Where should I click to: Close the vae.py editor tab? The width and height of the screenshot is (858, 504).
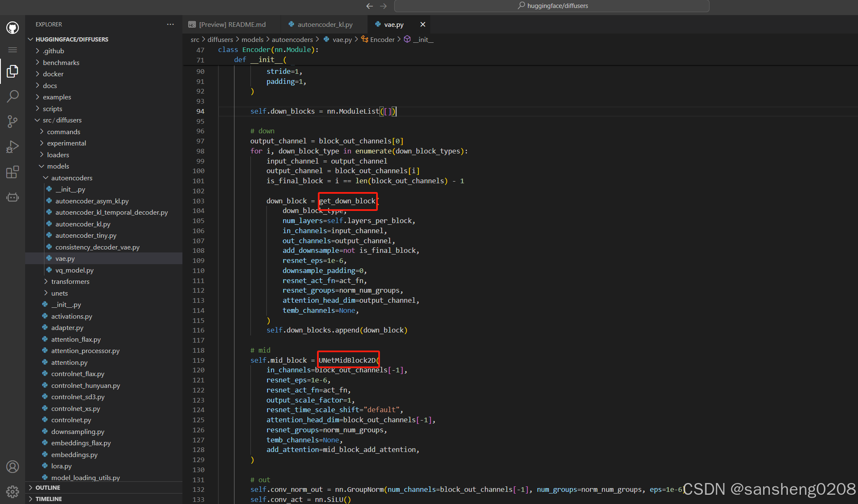423,24
